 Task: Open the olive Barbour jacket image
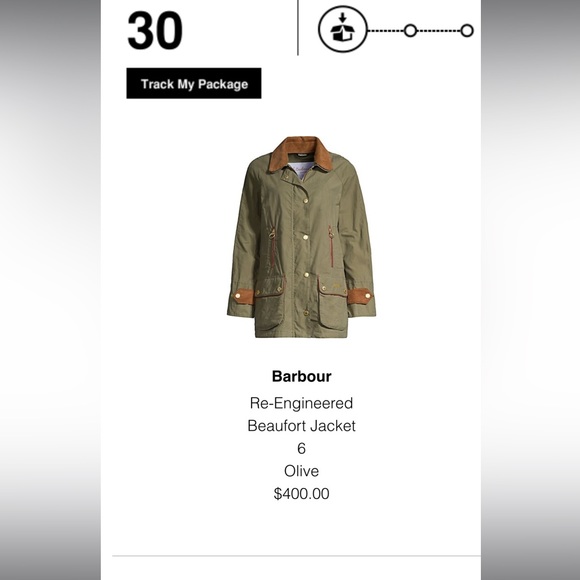(301, 237)
